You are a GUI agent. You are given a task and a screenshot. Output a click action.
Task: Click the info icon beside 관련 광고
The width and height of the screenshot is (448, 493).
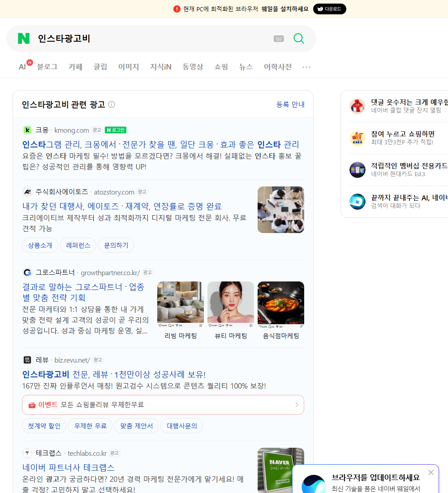112,104
